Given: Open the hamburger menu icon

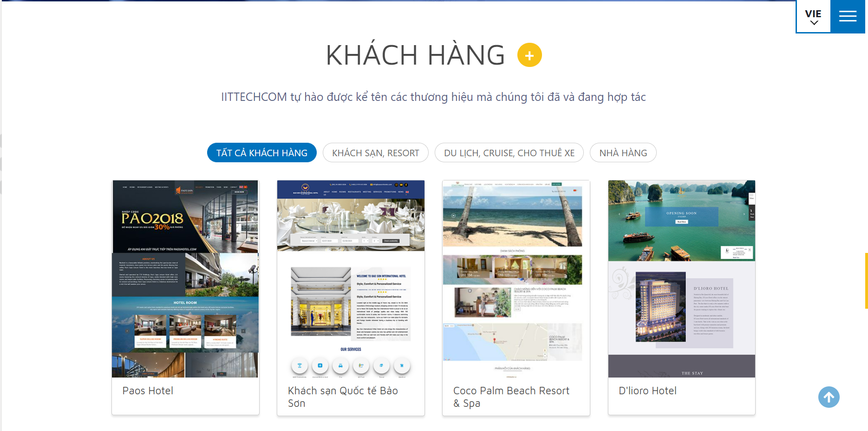Looking at the screenshot, I should click(848, 16).
